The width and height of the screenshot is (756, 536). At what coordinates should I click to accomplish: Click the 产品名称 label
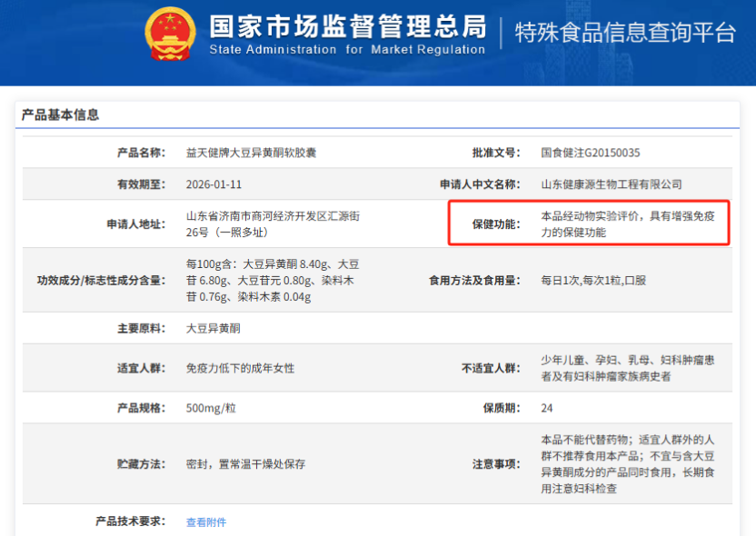coord(141,153)
